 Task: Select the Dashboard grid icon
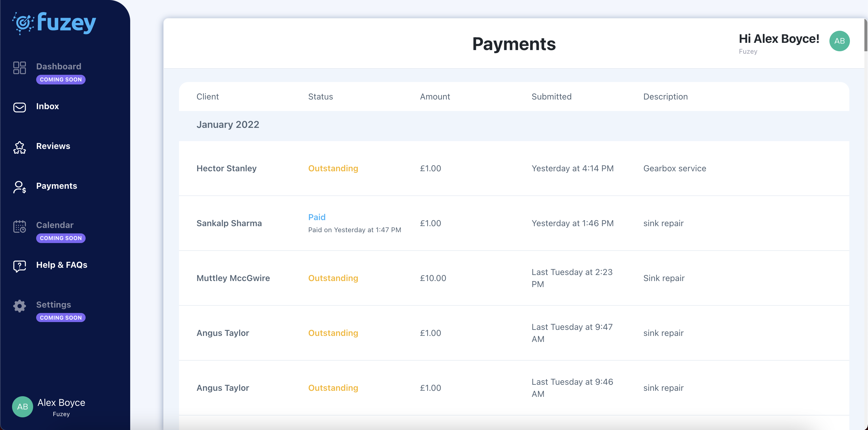point(19,68)
